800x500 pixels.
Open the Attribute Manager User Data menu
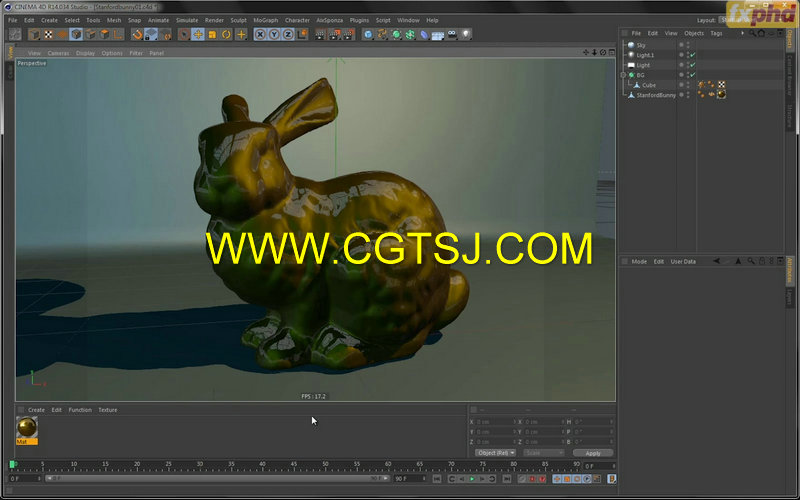pyautogui.click(x=683, y=261)
